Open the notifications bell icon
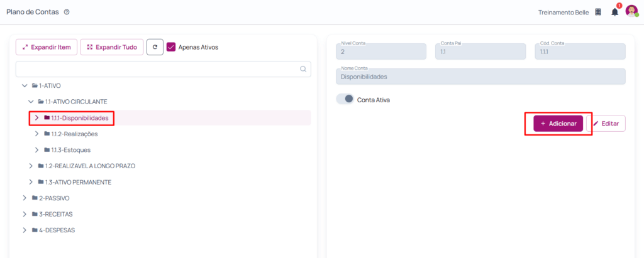Image resolution: width=644 pixels, height=258 pixels. coord(614,12)
